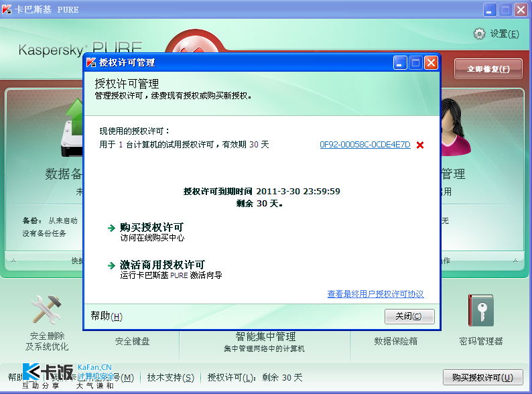This screenshot has width=532, height=394.
Task: Close the 卡巴斯基 PURE main window
Action: [x=521, y=10]
